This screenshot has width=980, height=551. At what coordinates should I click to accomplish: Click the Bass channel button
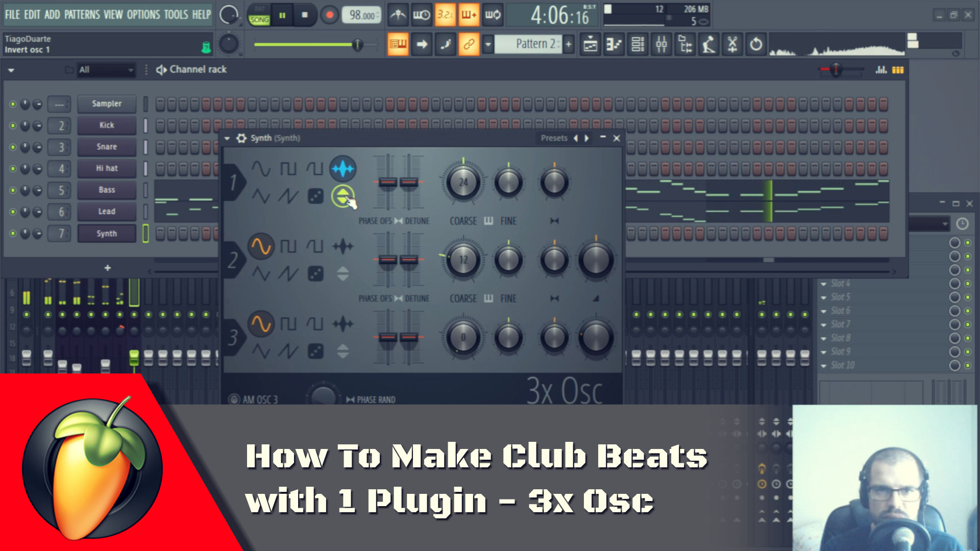pos(107,190)
